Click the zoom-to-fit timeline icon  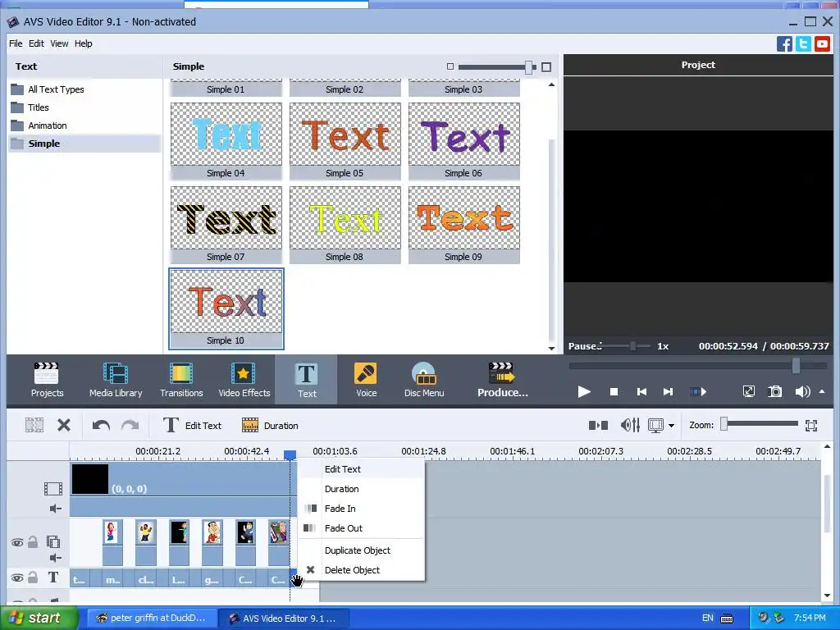click(x=811, y=426)
